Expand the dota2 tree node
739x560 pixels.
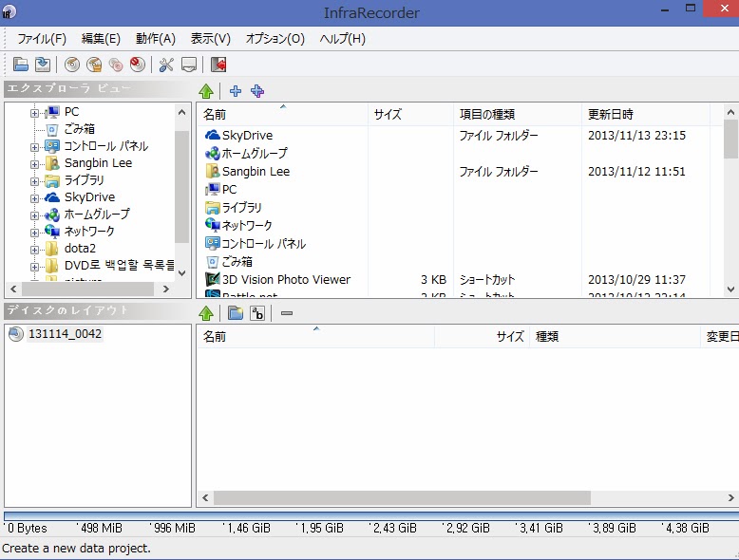[34, 250]
